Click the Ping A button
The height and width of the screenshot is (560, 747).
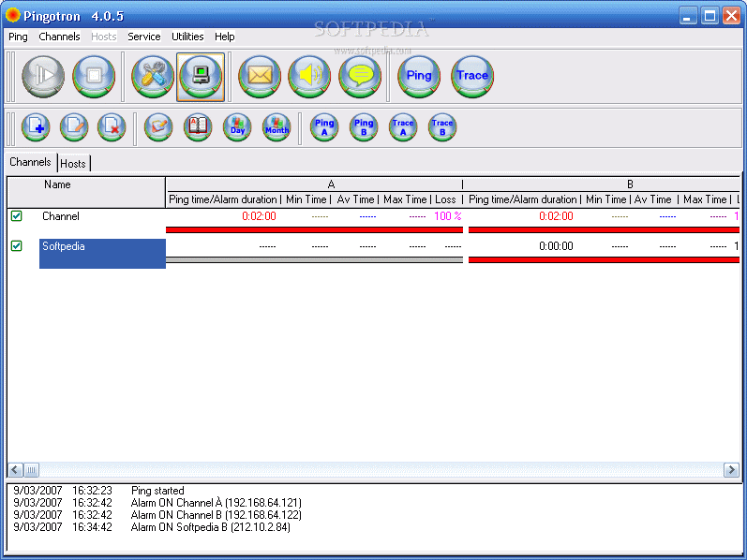[x=324, y=127]
